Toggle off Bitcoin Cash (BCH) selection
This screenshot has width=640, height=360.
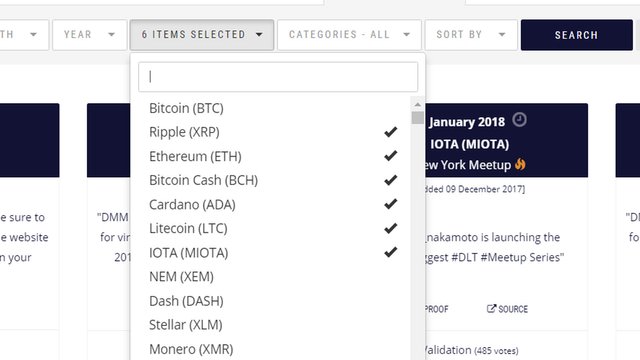tap(273, 180)
